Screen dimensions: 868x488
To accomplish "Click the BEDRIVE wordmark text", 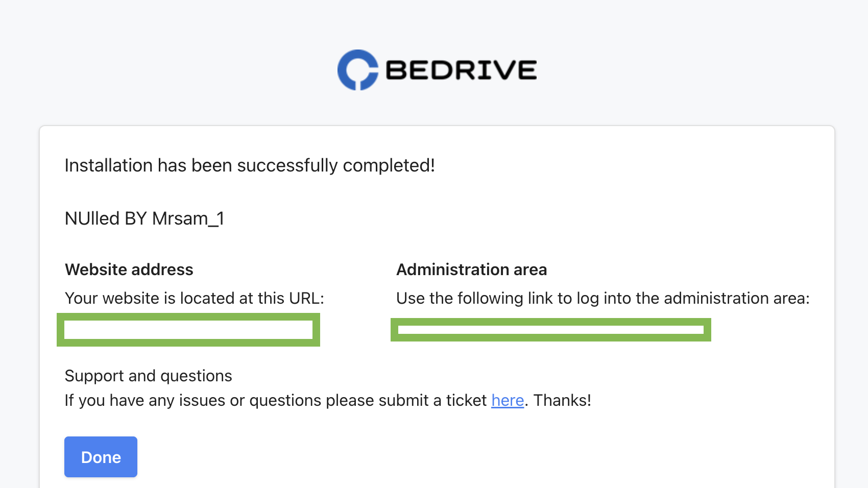I will click(461, 70).
